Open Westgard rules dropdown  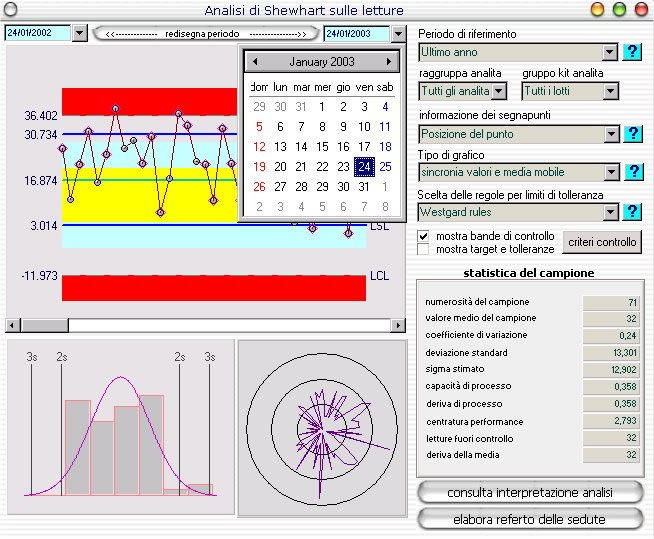(x=611, y=212)
